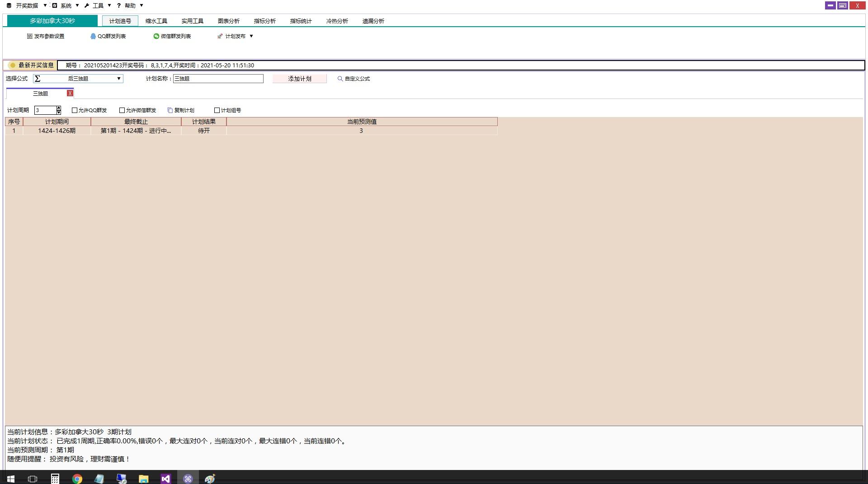Click the 开奖数据 database icon

point(9,5)
